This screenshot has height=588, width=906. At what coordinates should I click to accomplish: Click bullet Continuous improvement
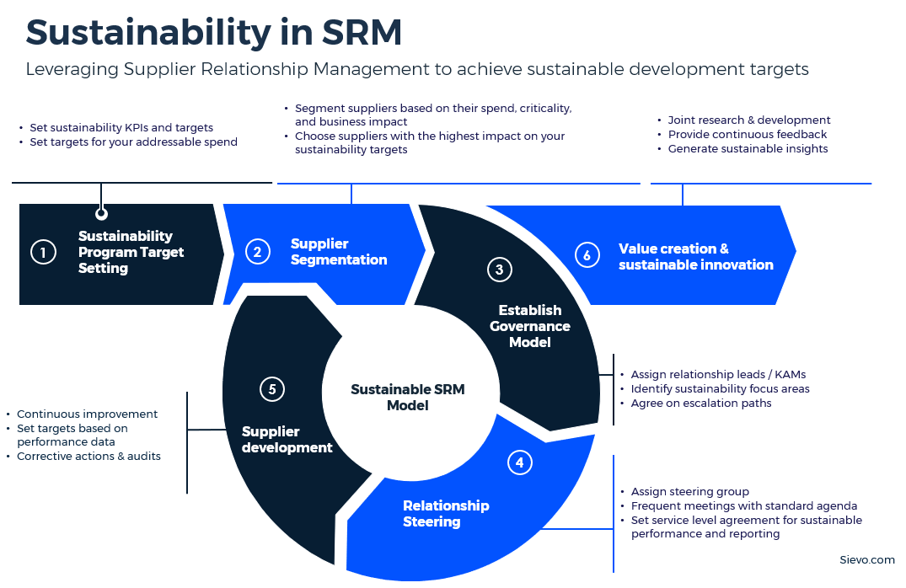(87, 414)
